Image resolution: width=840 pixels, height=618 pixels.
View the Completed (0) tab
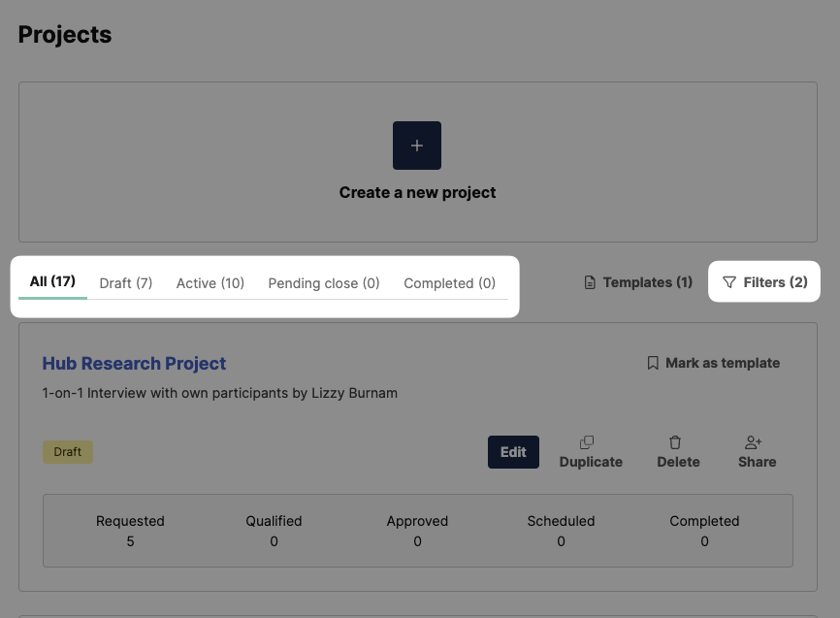(x=449, y=283)
